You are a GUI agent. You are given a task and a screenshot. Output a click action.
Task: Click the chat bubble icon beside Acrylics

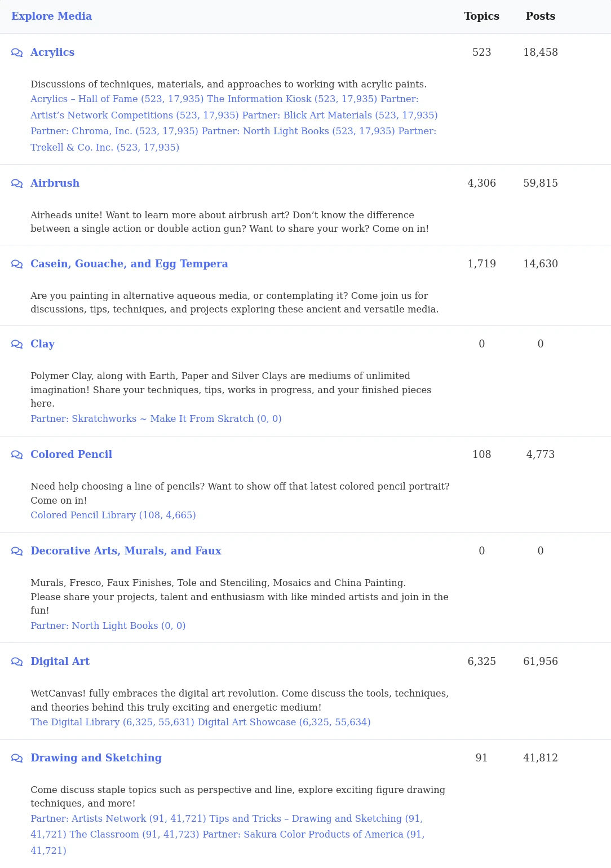click(x=17, y=52)
